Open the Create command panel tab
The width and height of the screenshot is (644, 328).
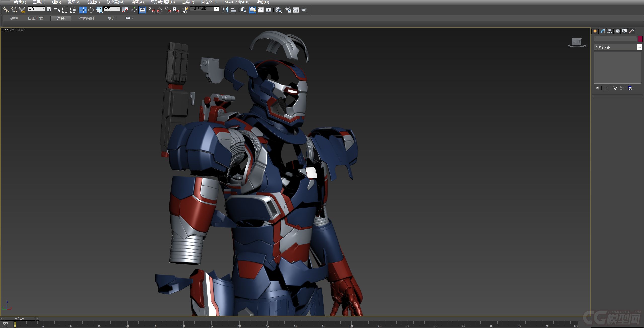595,31
